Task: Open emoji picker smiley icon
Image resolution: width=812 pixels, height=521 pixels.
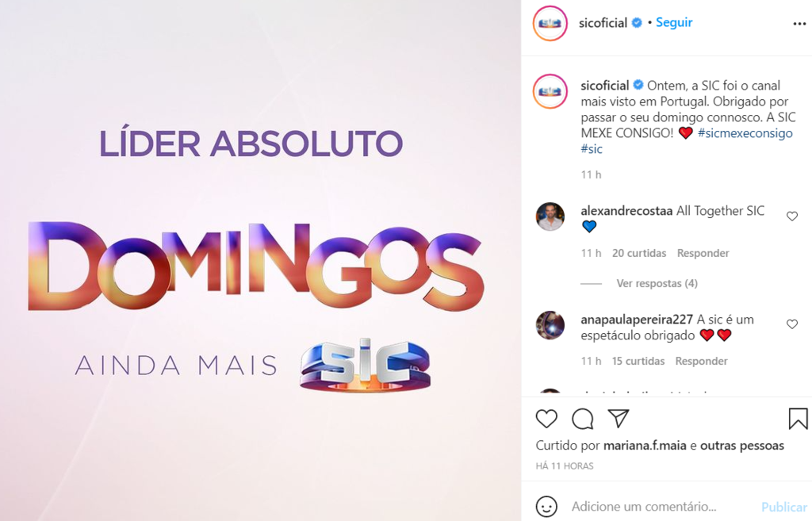Action: tap(546, 507)
